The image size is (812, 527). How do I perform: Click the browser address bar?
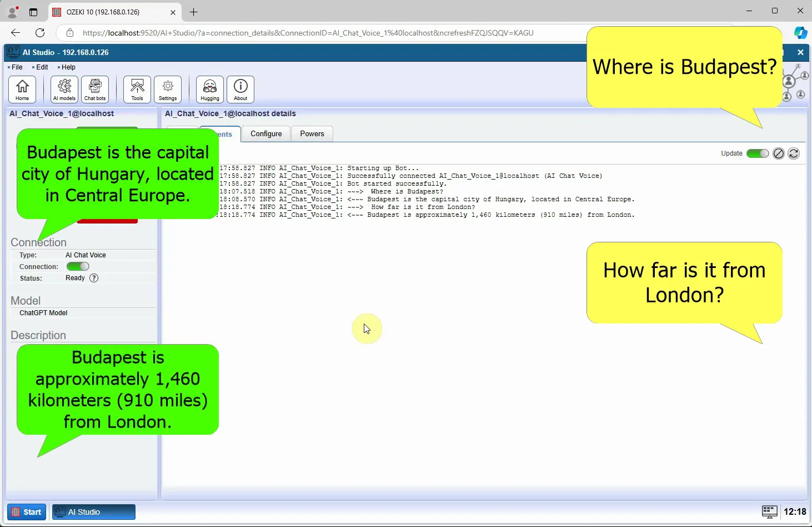pos(308,33)
